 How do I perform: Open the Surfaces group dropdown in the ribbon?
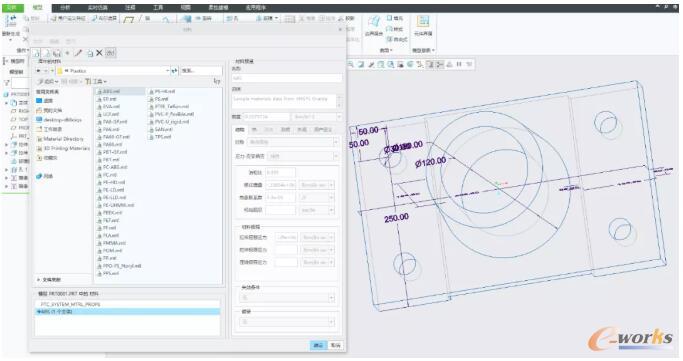[386, 51]
